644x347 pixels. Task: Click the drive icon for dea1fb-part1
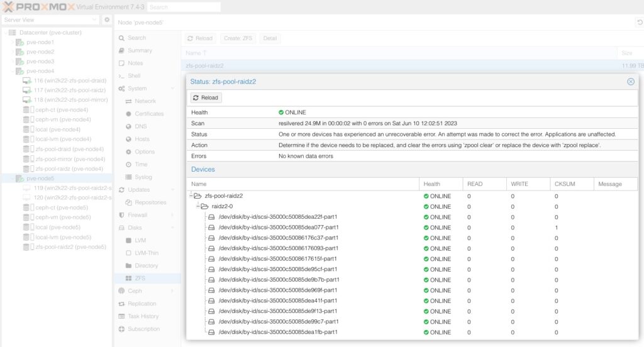point(211,332)
